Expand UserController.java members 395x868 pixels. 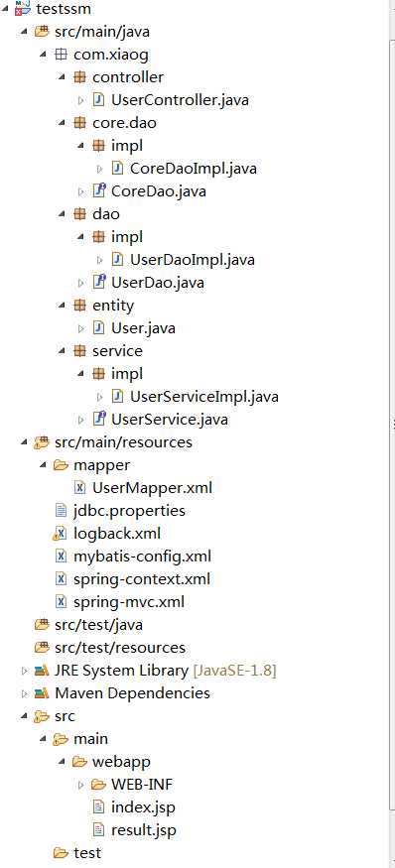pos(81,101)
